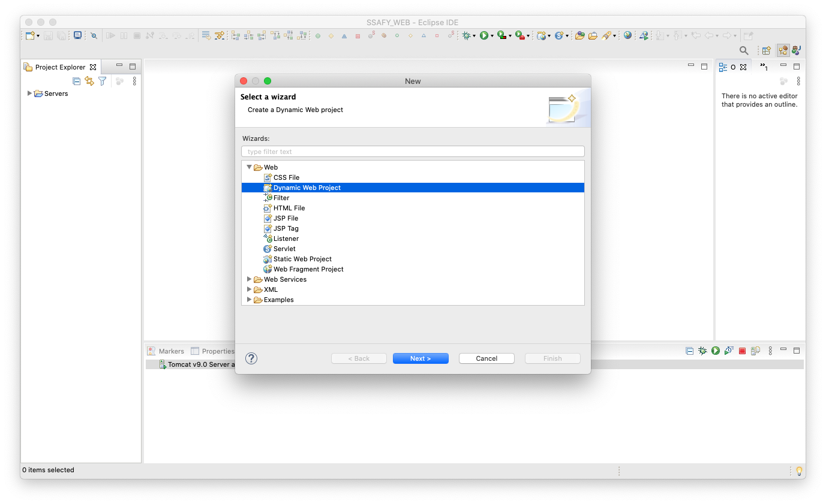Click the New Dynamic Web Project toolbar icon
Image resolution: width=826 pixels, height=504 pixels.
coord(541,35)
